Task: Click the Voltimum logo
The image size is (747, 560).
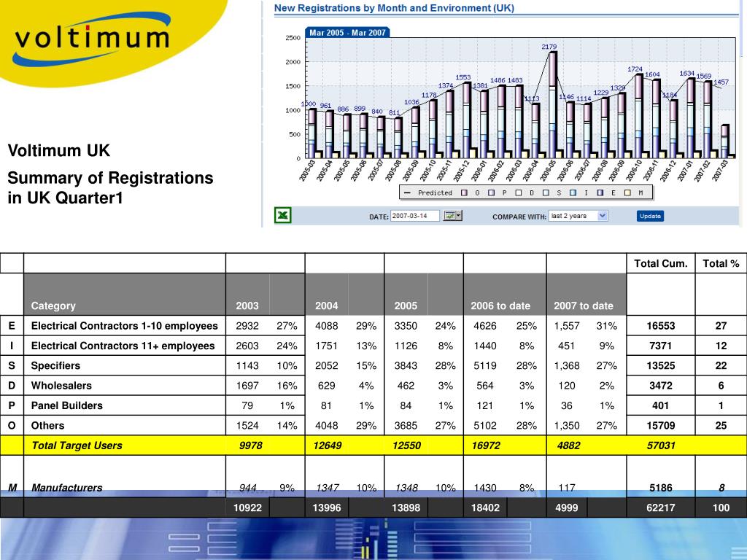Action: [92, 38]
